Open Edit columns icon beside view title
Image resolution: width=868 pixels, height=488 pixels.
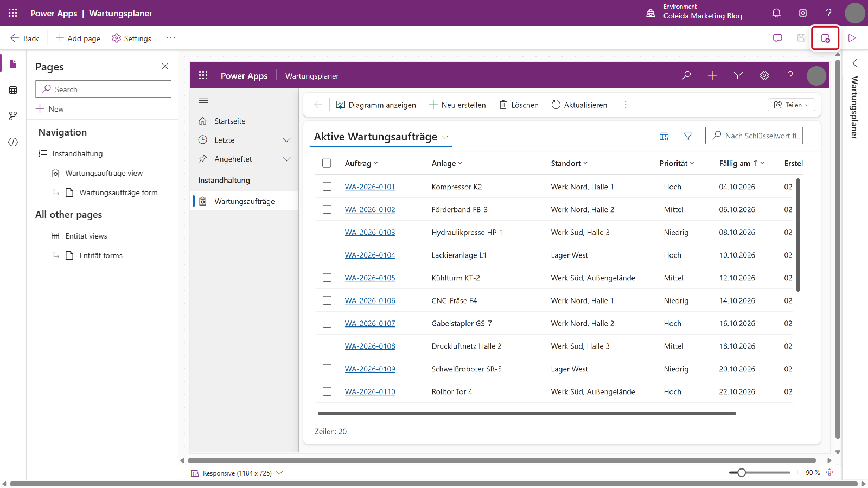(664, 137)
